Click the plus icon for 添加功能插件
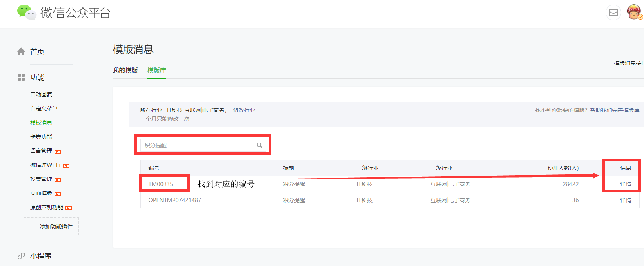 (33, 226)
